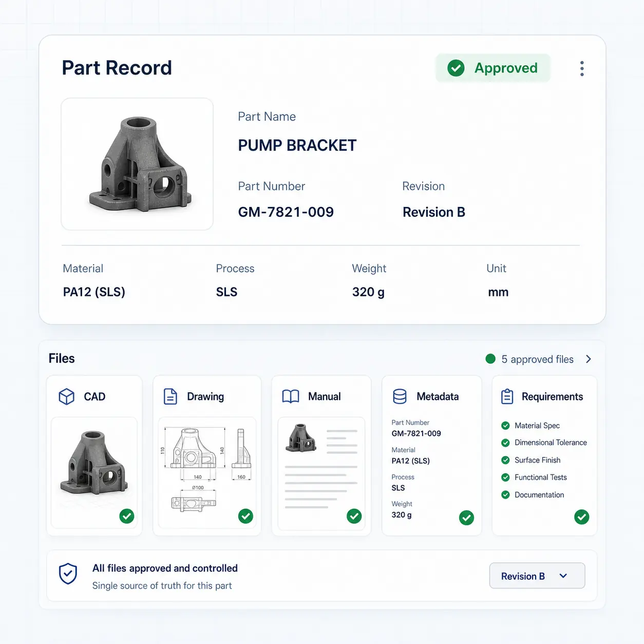Click the Metadata card title
This screenshot has width=644, height=644.
[x=438, y=396]
